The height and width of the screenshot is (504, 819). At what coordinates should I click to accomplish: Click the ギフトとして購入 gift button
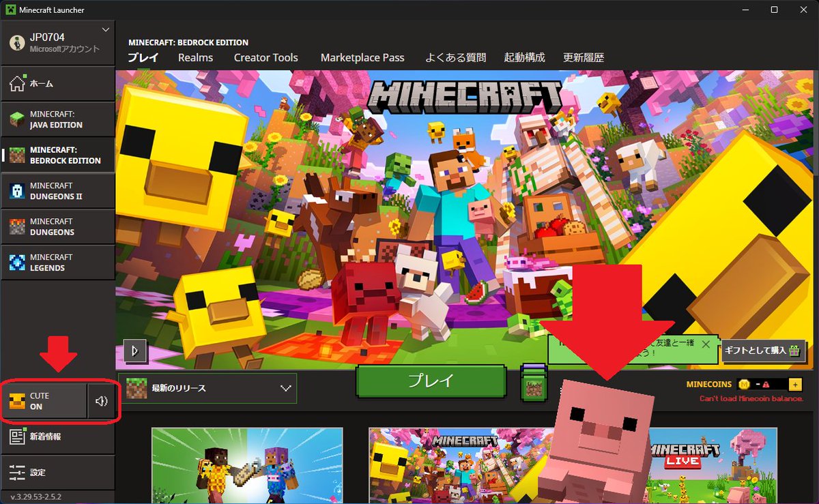(763, 351)
